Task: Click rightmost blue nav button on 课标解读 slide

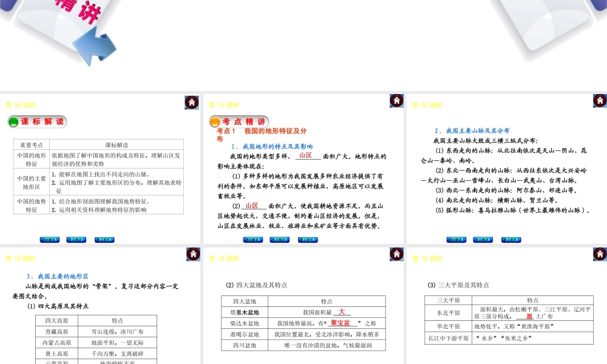Action: (104, 240)
